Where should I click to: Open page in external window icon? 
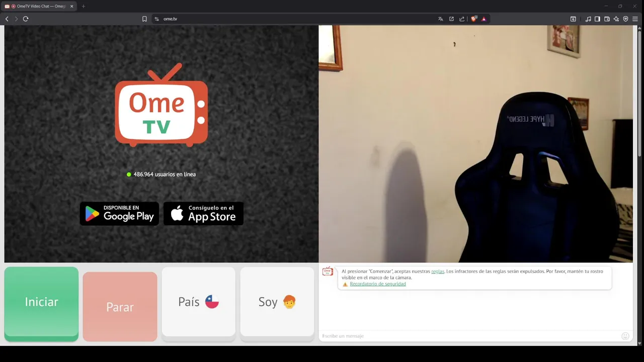[x=451, y=19]
